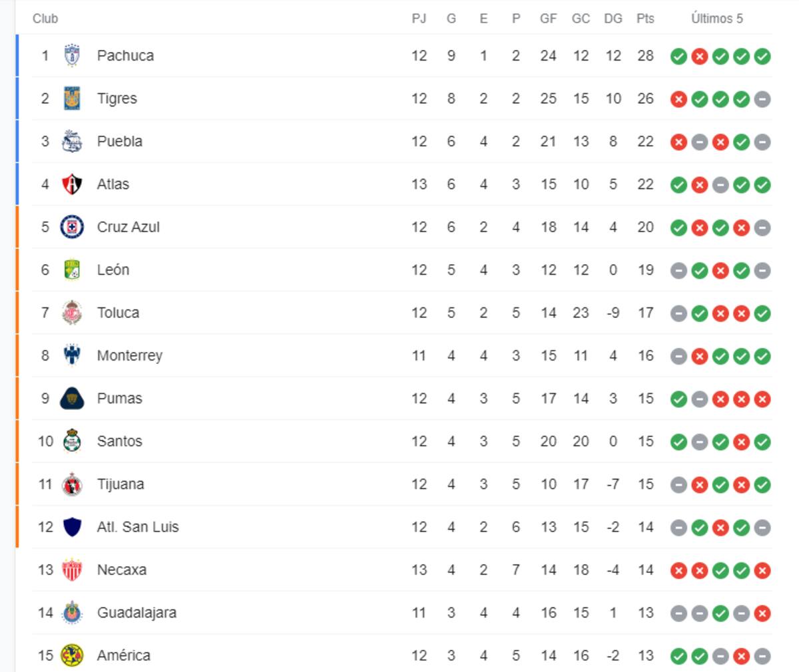The image size is (799, 672).
Task: Open the León team name link
Action: coord(113,269)
